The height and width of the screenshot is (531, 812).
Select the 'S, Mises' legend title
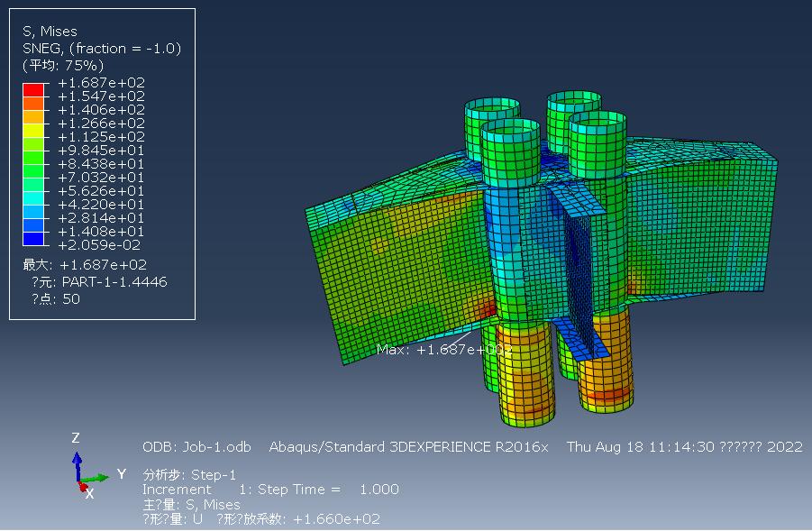click(x=50, y=31)
